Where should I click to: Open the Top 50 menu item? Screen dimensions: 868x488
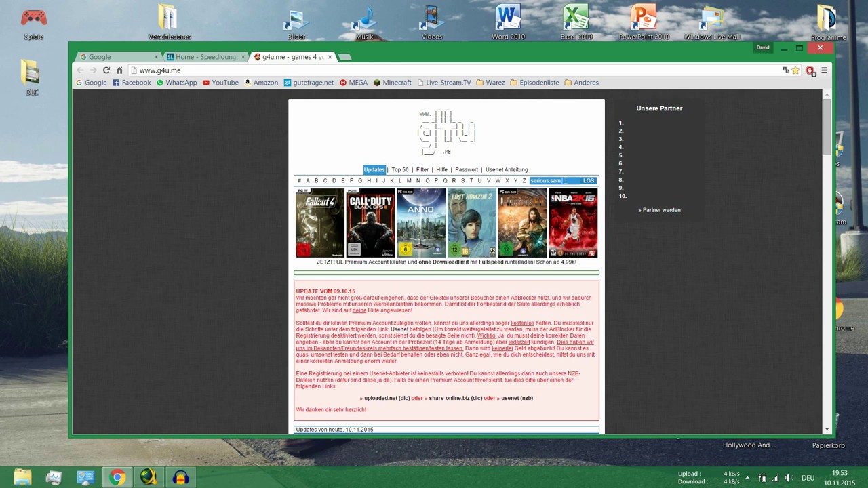400,170
